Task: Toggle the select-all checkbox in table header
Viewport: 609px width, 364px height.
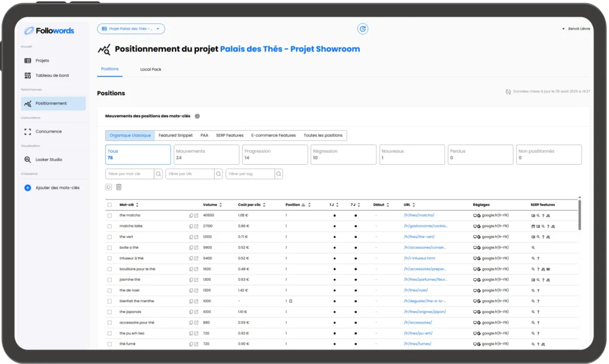Action: pos(109,205)
